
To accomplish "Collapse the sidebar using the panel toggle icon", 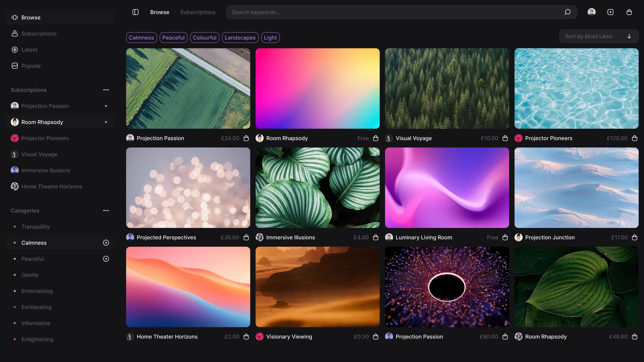I will (135, 12).
